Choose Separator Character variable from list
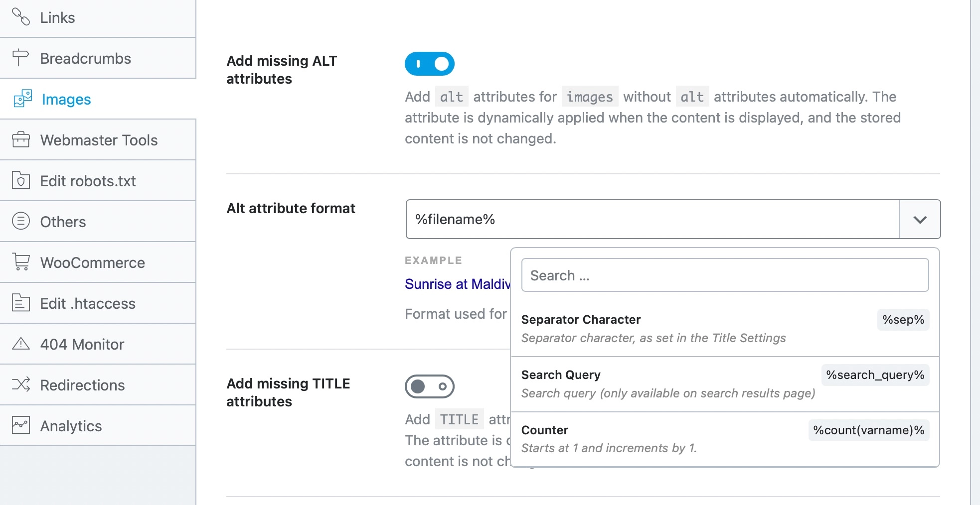980x505 pixels. point(725,328)
